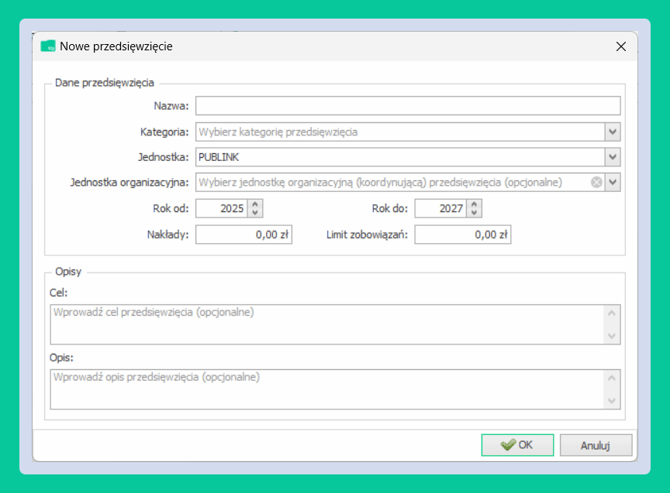Screen dimensions: 670x493
Task: Select the Limit zobowiązań amount field
Action: tap(462, 235)
